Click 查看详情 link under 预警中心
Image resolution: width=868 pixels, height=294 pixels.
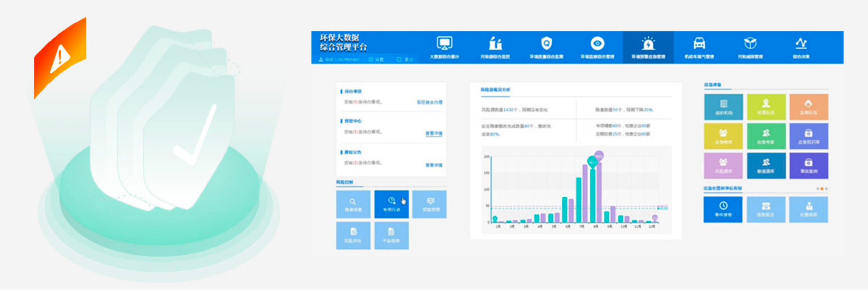[x=434, y=133]
